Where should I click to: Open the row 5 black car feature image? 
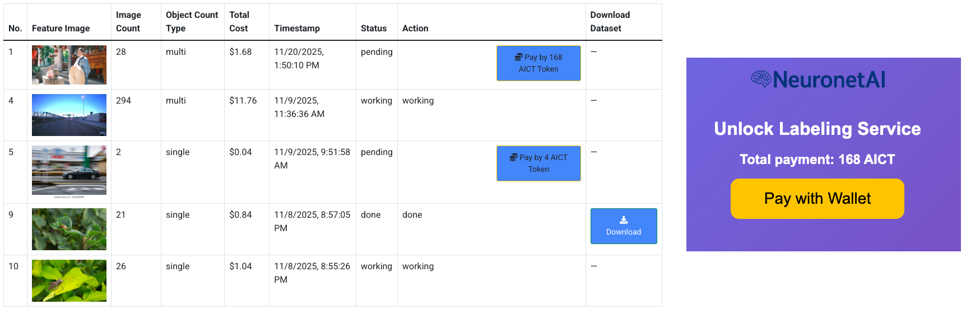point(69,170)
